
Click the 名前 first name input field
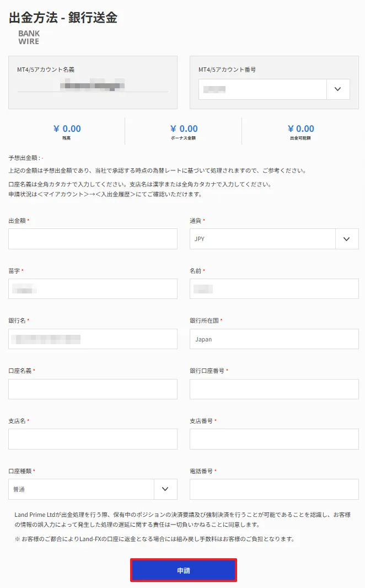click(274, 288)
